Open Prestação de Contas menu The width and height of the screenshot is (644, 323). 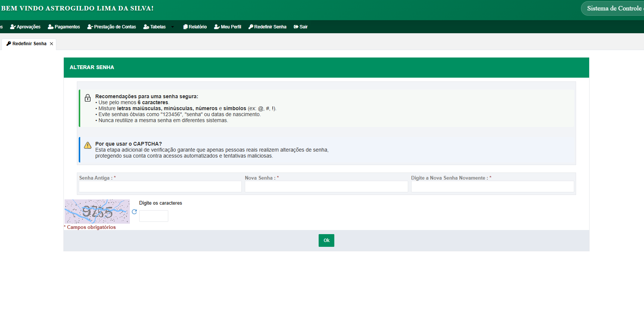112,27
